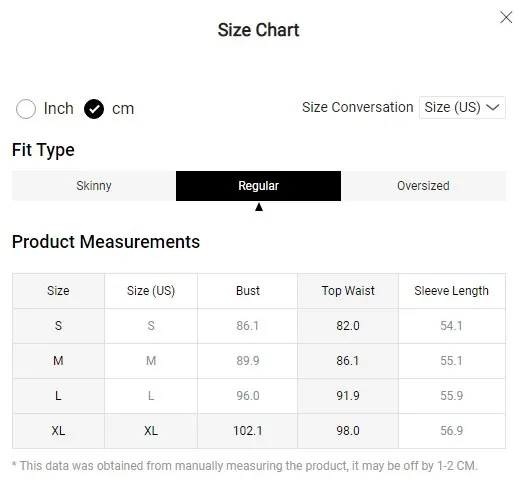Click the Inch label text
The height and width of the screenshot is (490, 518).
pos(59,109)
